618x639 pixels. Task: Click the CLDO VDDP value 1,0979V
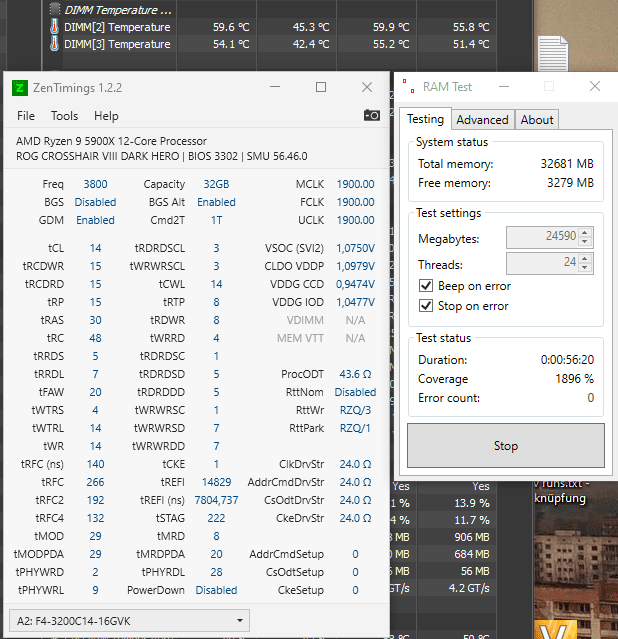[x=355, y=266]
